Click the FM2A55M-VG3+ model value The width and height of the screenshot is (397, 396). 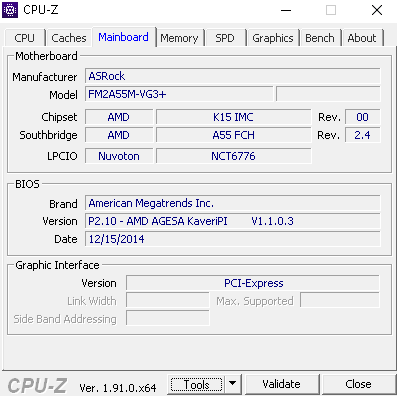(179, 94)
